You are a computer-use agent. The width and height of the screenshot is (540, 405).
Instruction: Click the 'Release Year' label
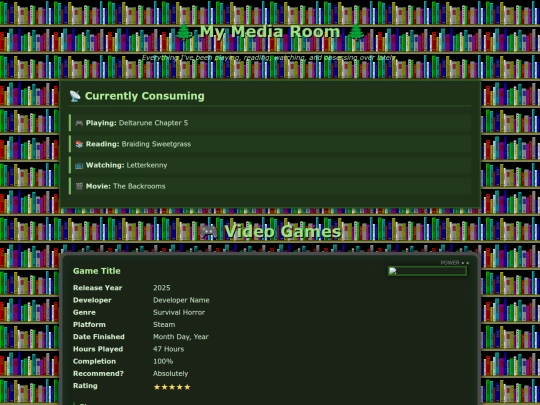pos(97,288)
